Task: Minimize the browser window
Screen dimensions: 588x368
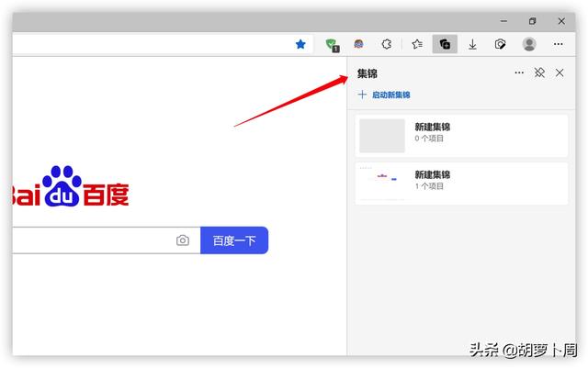Action: [503, 21]
